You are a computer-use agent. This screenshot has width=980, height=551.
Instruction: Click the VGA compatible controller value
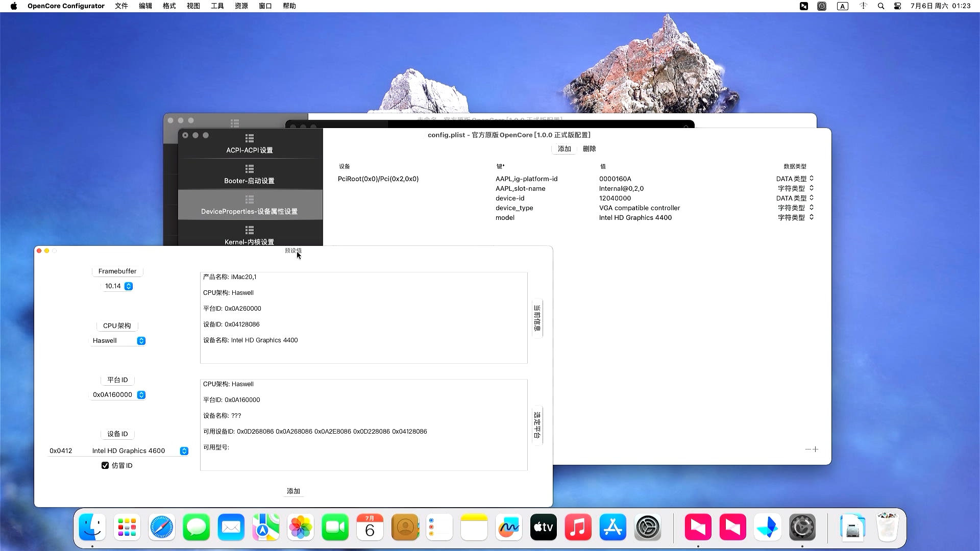point(640,208)
